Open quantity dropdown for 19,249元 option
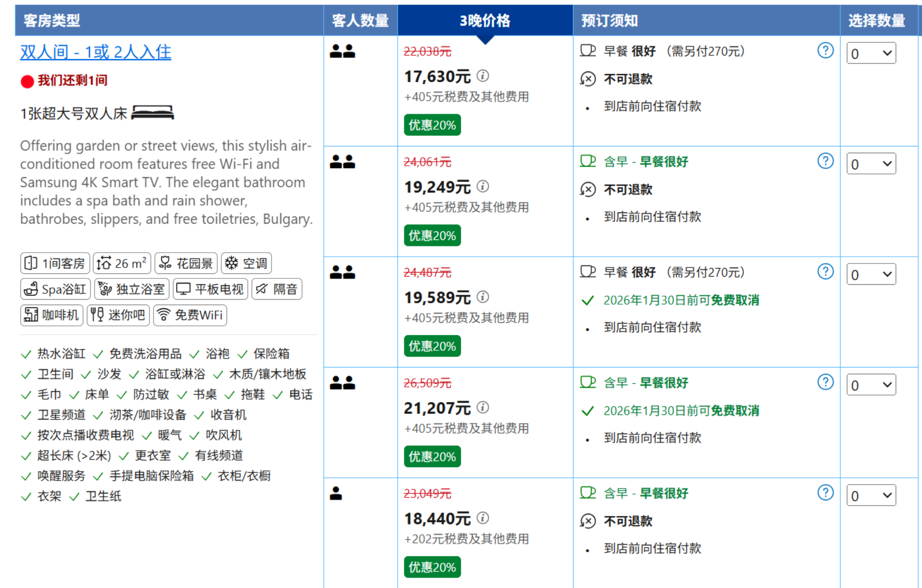922x588 pixels. [x=870, y=164]
